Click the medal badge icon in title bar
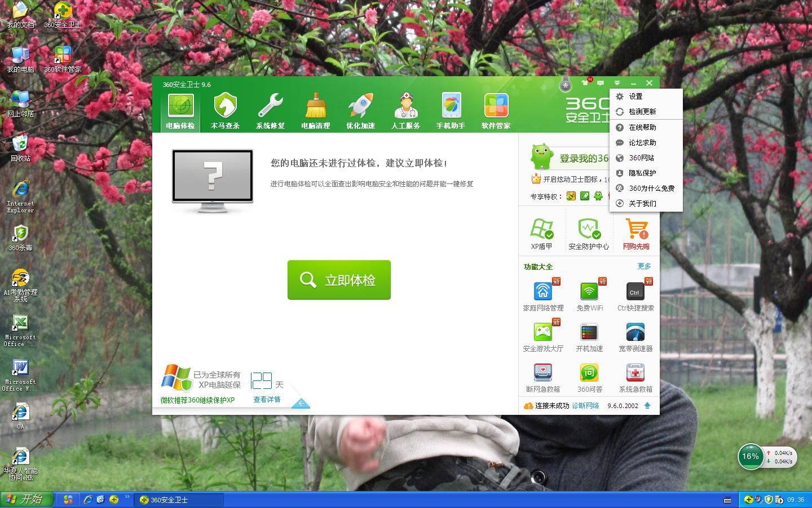The image size is (812, 508). pos(566,85)
